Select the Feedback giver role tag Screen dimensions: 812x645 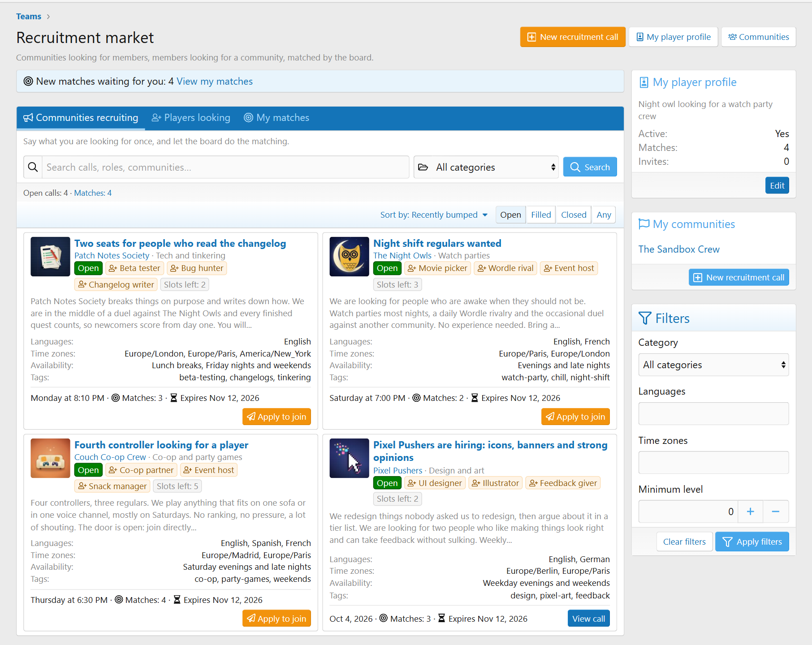tap(563, 483)
